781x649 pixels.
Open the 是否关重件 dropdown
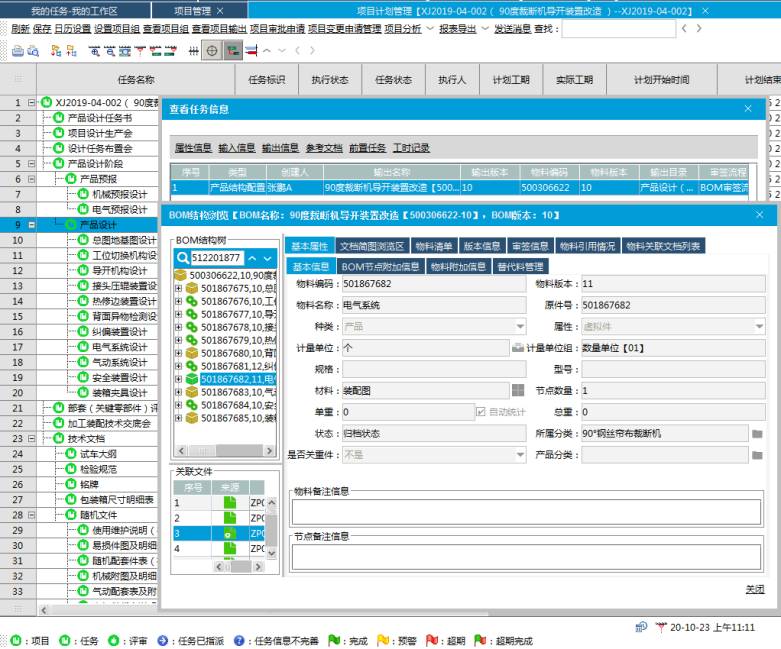point(520,454)
